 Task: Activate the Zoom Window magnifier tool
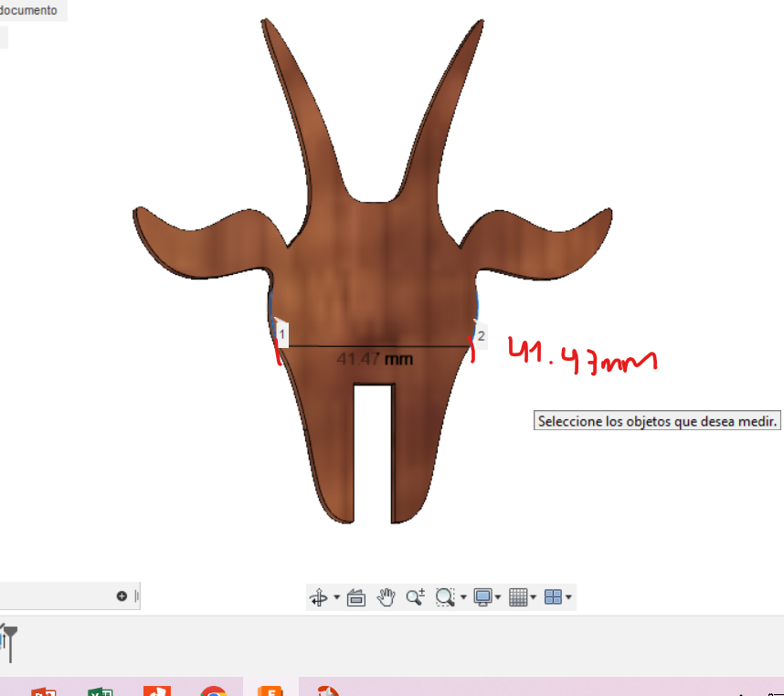(x=444, y=597)
